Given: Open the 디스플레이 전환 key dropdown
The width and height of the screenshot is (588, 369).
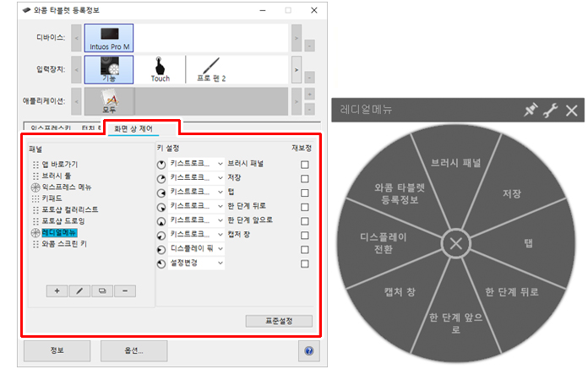Looking at the screenshot, I should point(196,249).
